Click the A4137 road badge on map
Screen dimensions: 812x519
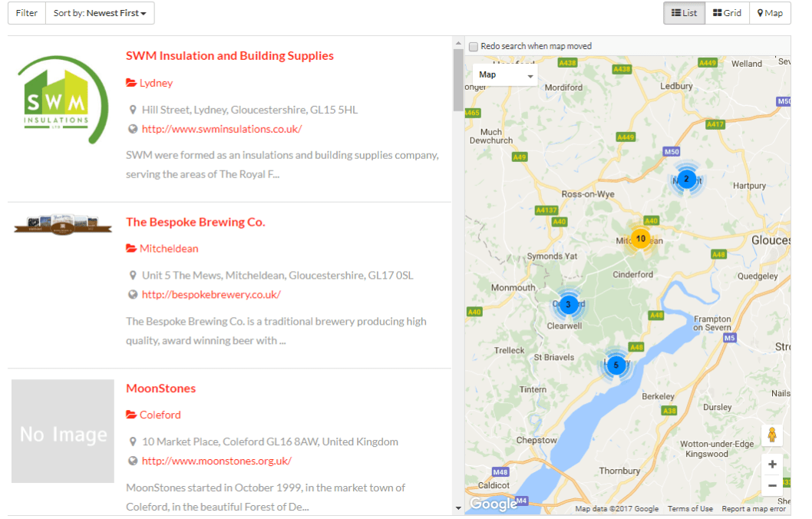546,210
